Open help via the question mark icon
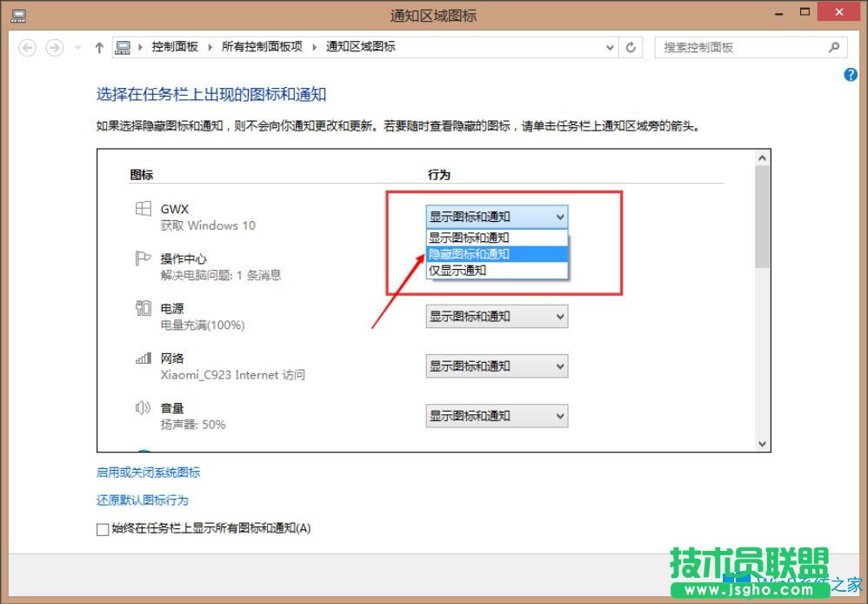Viewport: 868px width, 604px height. 850,75
